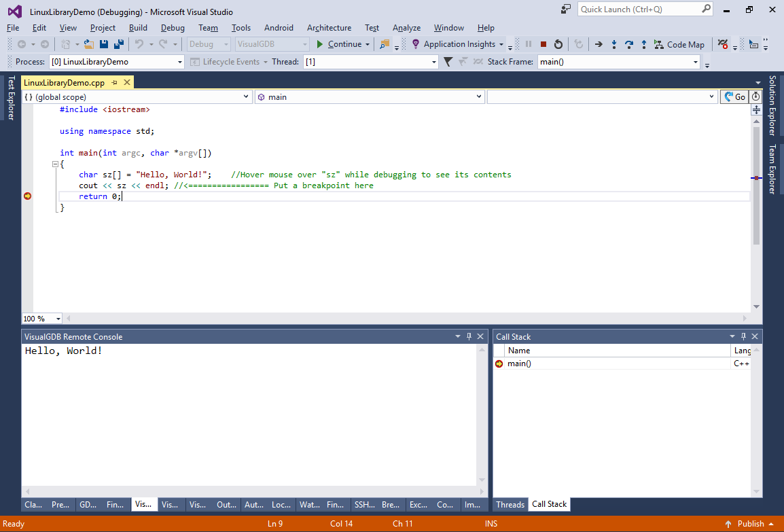This screenshot has height=532, width=784.
Task: Open the Team Explorer side tab
Action: 772,169
